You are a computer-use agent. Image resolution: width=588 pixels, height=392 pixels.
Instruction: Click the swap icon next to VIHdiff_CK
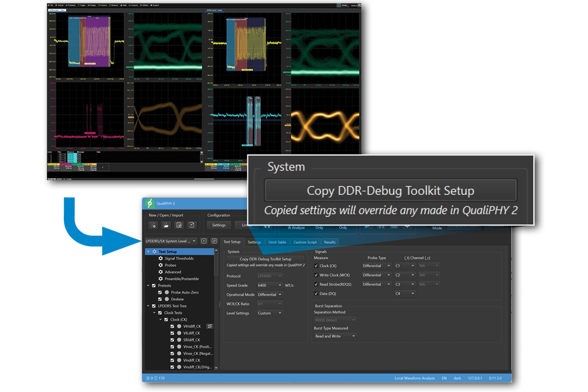tap(210, 326)
